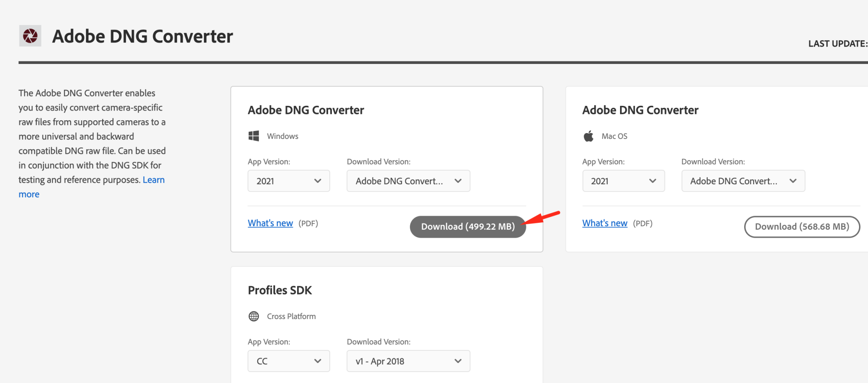
Task: Click the Windows card heading Adobe DNG Converter
Action: pos(306,110)
